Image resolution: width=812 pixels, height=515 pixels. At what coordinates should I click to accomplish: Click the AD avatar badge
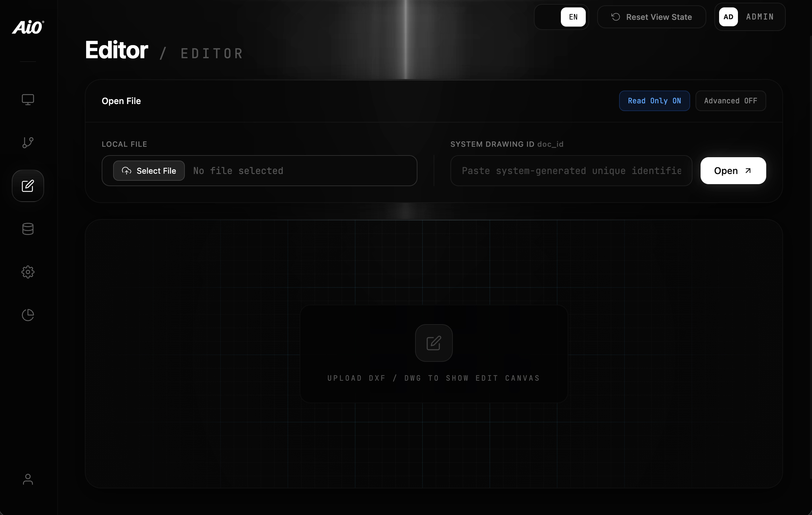(728, 17)
